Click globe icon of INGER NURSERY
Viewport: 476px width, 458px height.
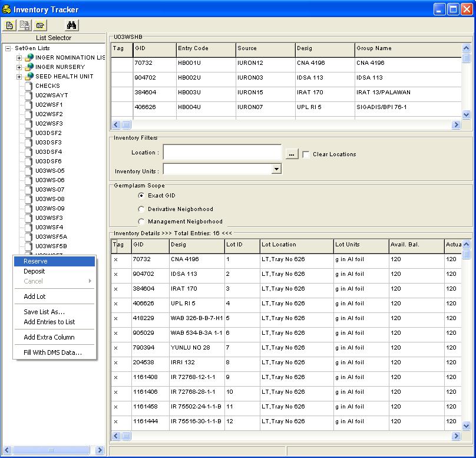(29, 67)
